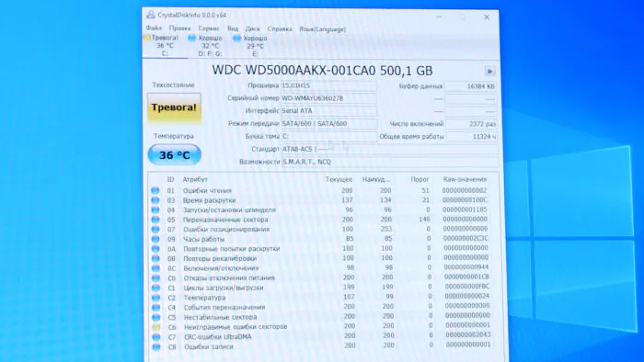
Task: Open the Сервис menu
Action: [209, 28]
